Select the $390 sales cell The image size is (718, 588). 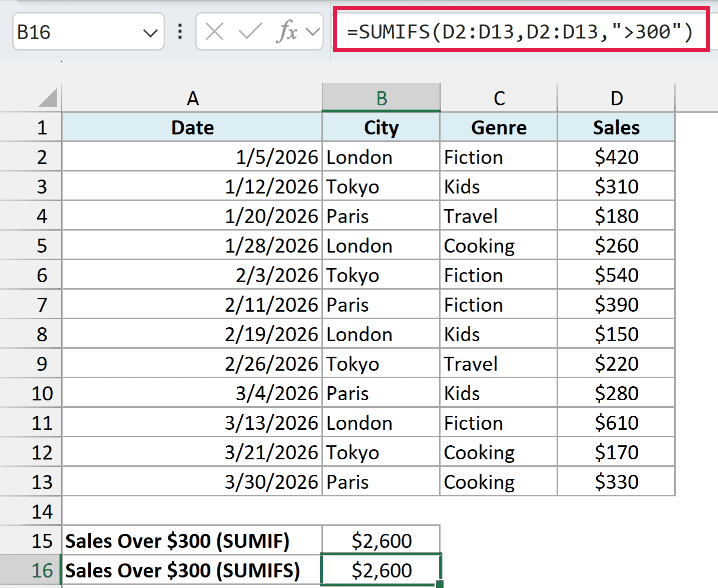[616, 305]
